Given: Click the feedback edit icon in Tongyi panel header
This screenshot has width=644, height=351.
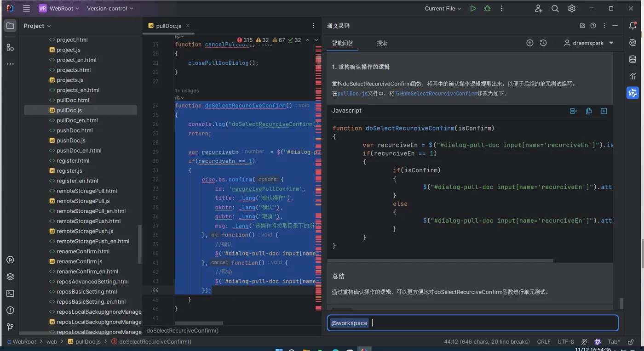Looking at the screenshot, I should (x=582, y=26).
